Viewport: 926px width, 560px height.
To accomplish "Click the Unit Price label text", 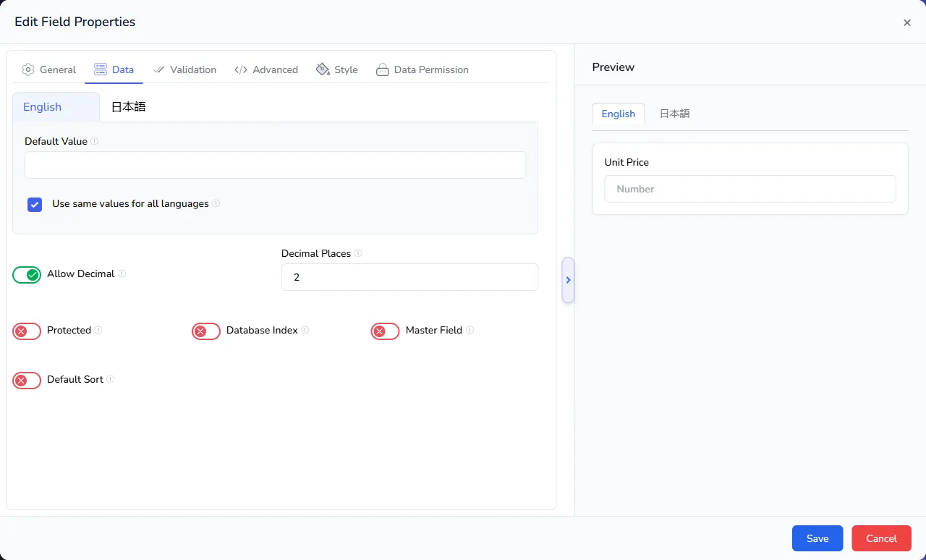I will click(626, 162).
